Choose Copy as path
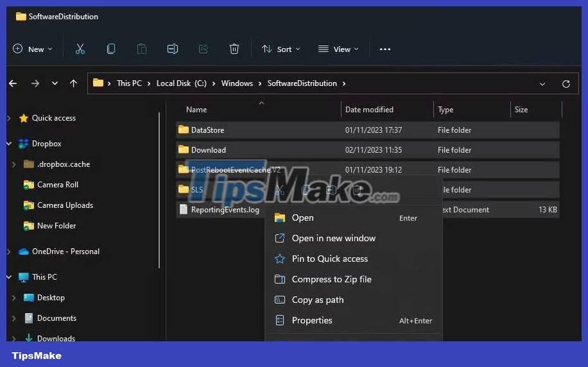 tap(354, 300)
